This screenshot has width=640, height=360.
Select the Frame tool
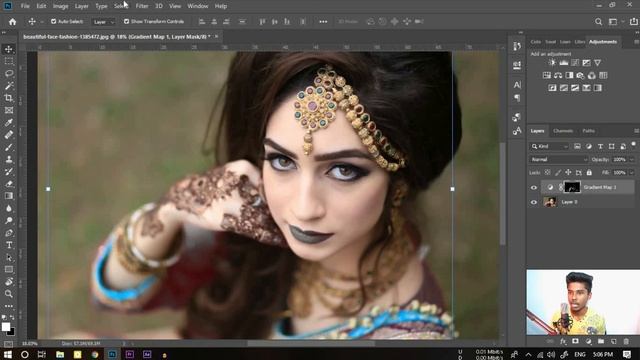click(x=9, y=111)
